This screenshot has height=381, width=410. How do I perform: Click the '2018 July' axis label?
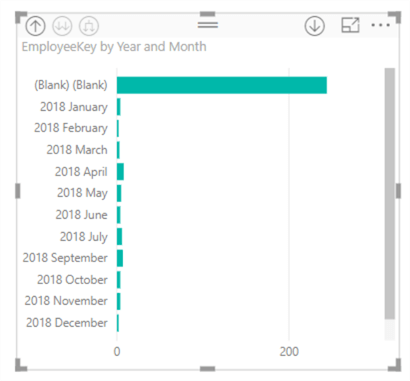click(84, 237)
